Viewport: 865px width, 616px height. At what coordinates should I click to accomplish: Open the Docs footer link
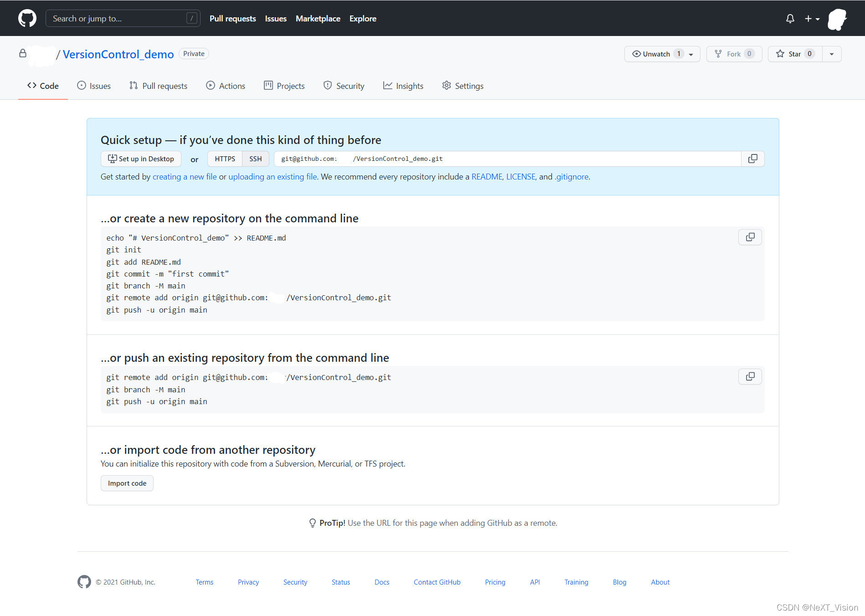382,582
